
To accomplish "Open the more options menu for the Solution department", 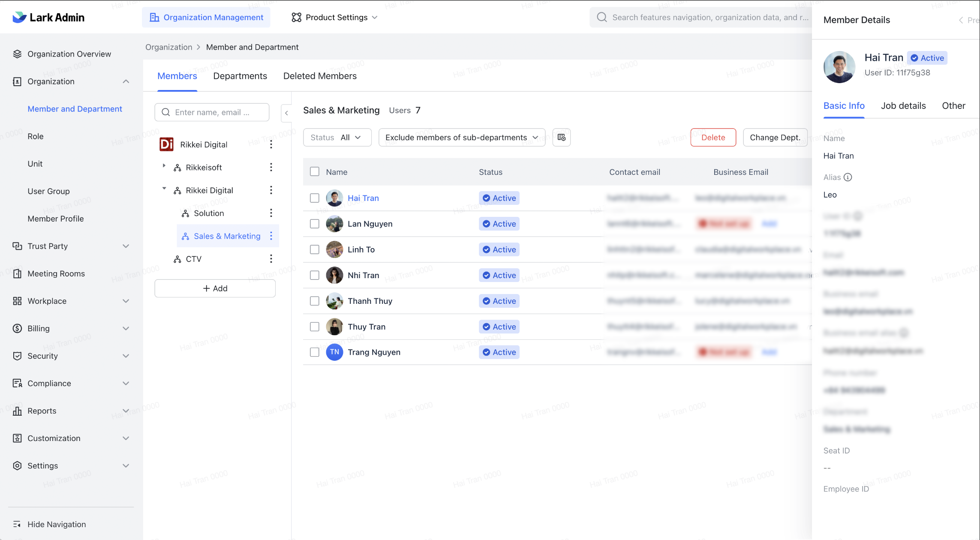I will [x=271, y=213].
